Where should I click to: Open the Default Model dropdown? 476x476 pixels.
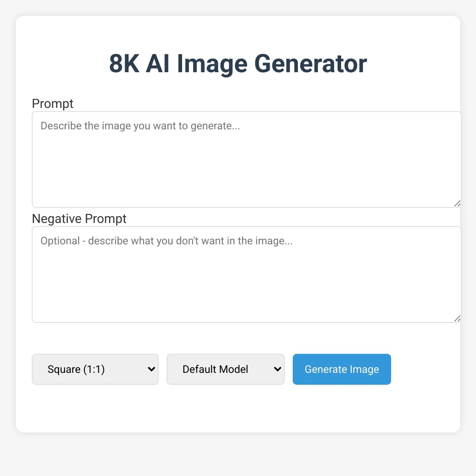[x=225, y=369]
